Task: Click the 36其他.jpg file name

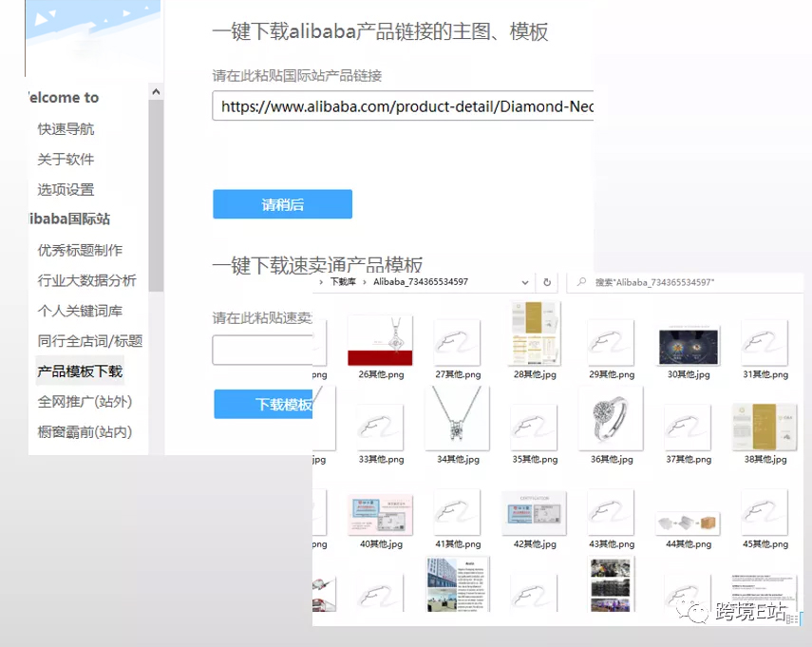Action: click(x=612, y=459)
